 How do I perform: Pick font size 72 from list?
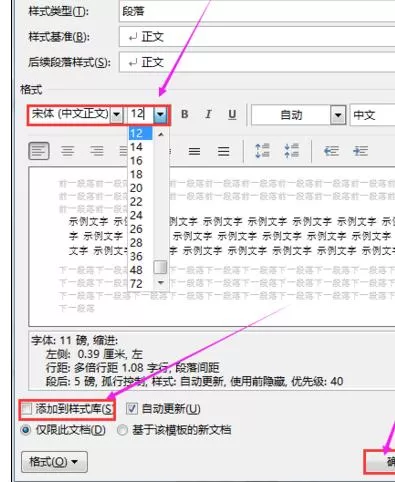140,284
